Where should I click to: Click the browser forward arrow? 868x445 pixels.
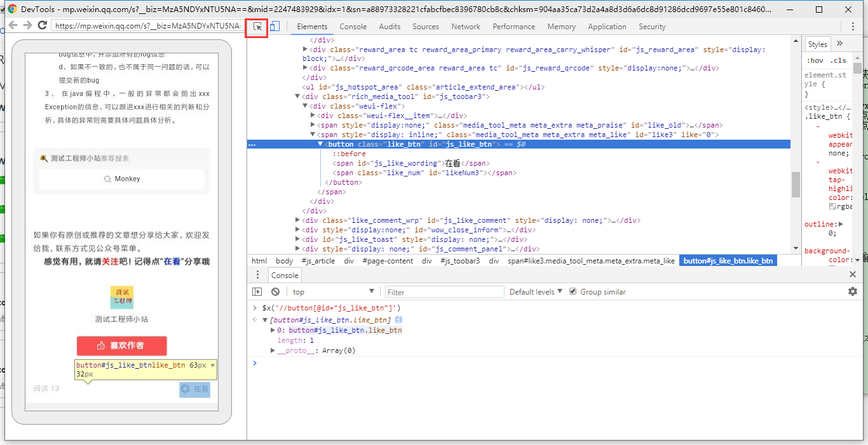tap(27, 25)
